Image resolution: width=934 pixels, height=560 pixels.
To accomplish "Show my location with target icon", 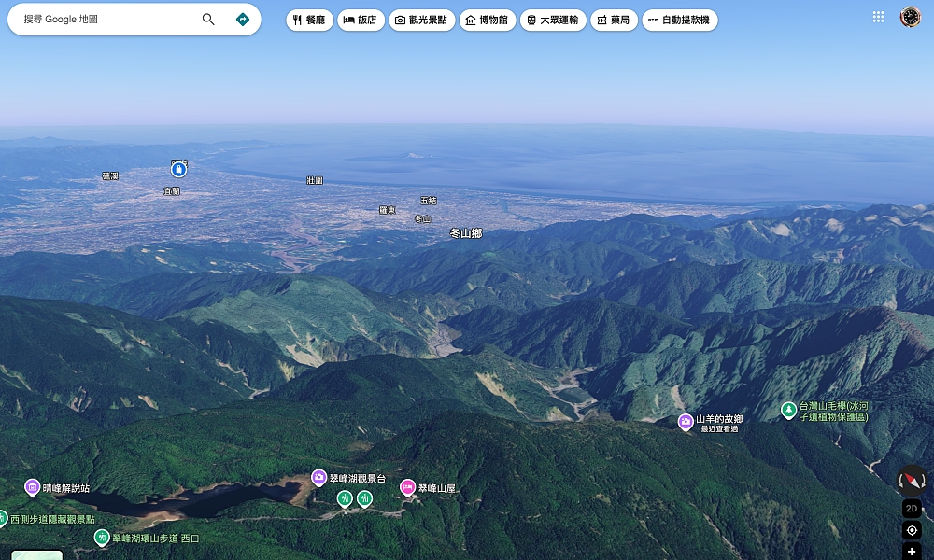I will click(x=912, y=529).
